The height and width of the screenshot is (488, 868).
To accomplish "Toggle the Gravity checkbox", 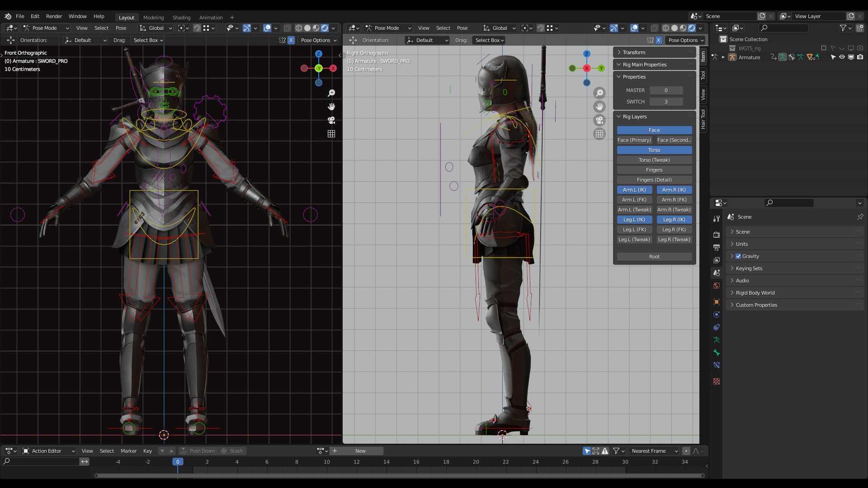I will click(x=738, y=256).
